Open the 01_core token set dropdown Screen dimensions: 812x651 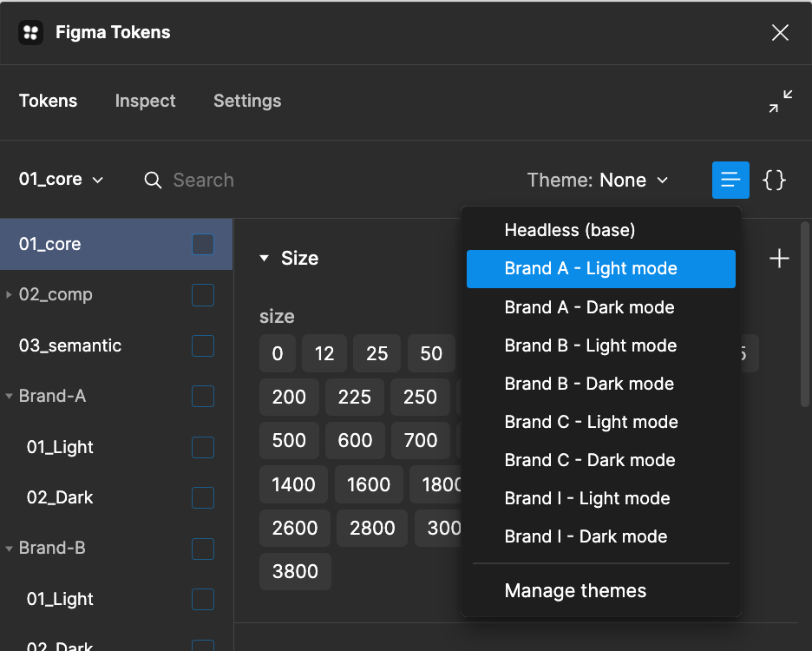pyautogui.click(x=61, y=180)
